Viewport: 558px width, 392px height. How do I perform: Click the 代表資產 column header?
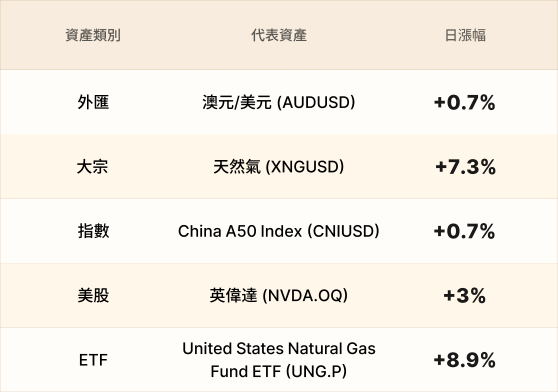[278, 35]
